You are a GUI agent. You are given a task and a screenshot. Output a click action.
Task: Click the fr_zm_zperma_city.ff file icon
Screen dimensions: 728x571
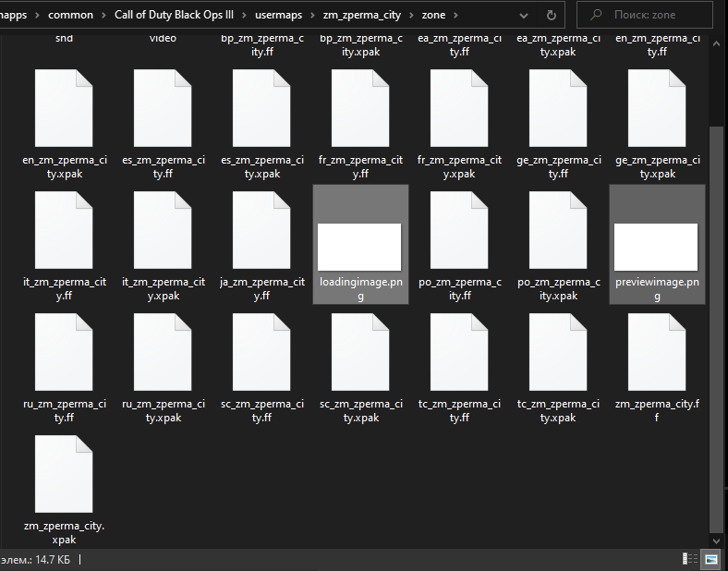click(360, 108)
